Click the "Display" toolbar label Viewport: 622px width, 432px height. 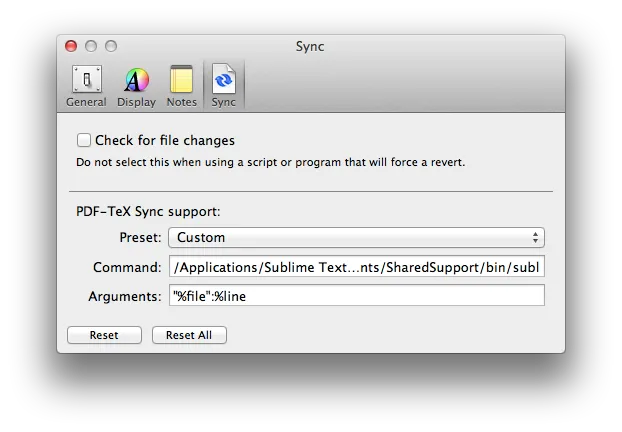[x=136, y=102]
